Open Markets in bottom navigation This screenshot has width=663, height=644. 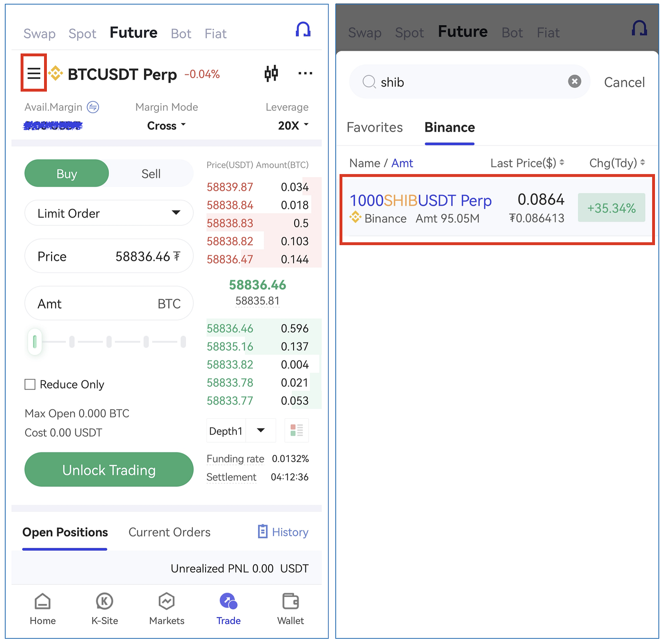pos(167,609)
